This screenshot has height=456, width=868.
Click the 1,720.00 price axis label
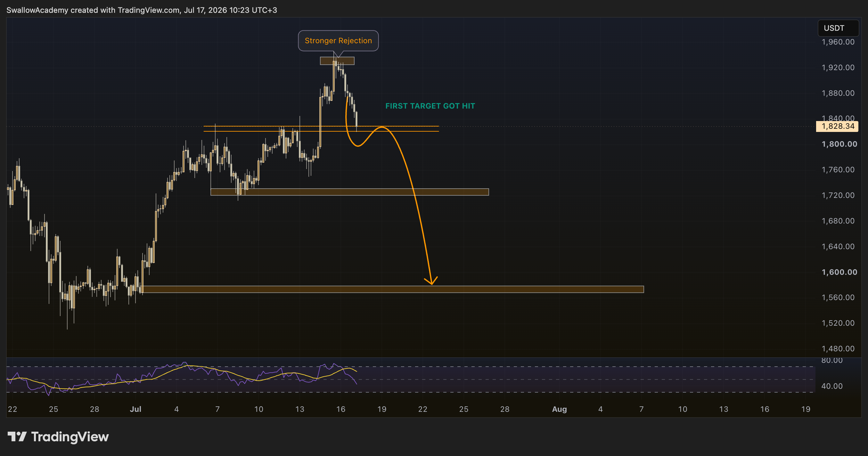coord(838,195)
